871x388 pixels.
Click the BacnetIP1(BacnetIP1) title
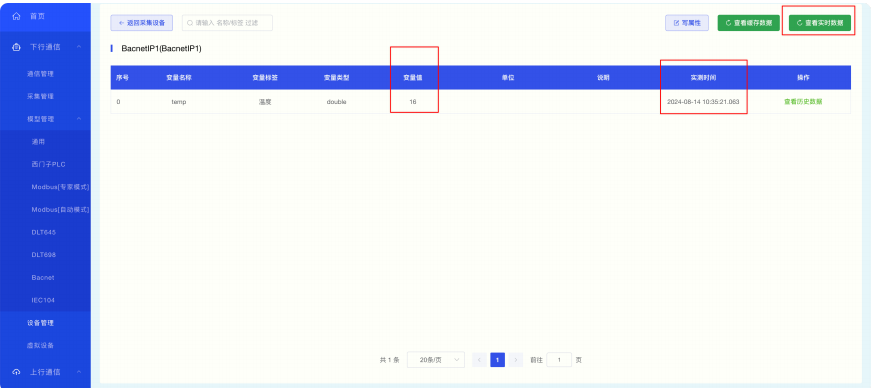(161, 49)
